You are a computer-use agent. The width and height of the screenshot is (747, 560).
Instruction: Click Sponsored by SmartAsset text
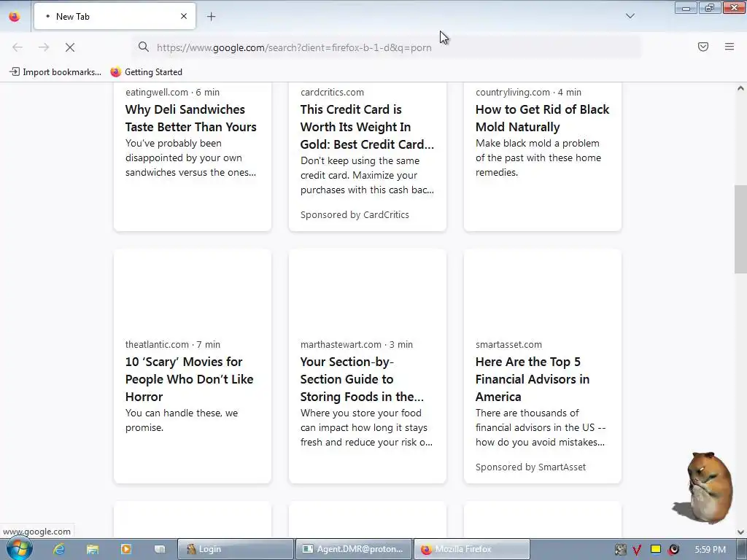click(x=530, y=467)
